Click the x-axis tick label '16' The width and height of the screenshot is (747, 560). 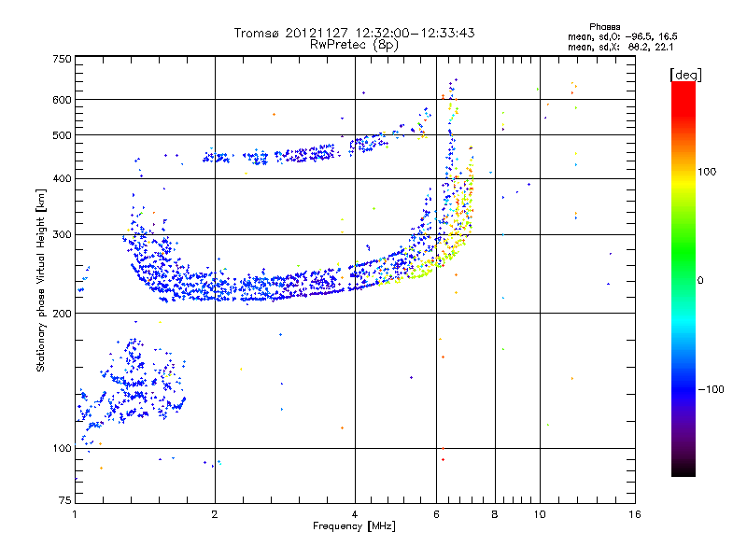click(x=635, y=514)
